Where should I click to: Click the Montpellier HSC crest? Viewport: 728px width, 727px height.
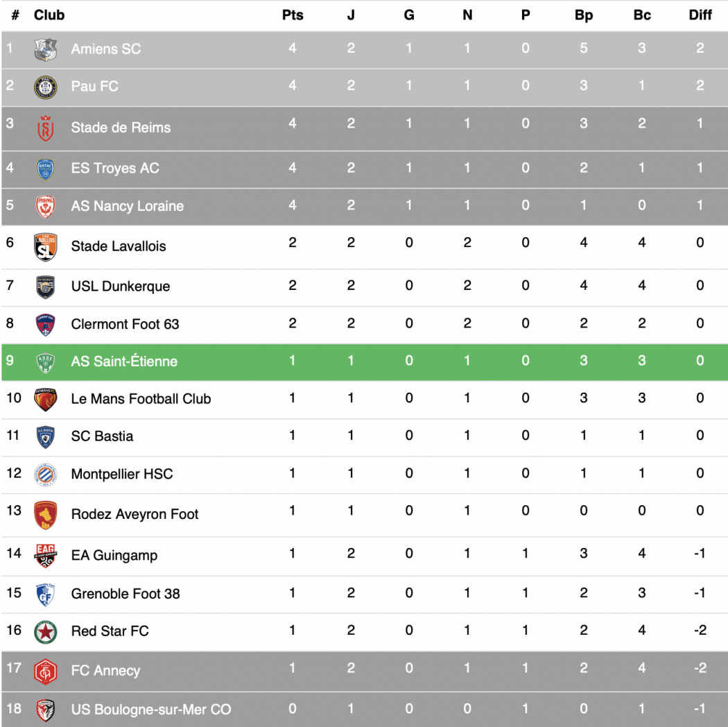pyautogui.click(x=46, y=474)
